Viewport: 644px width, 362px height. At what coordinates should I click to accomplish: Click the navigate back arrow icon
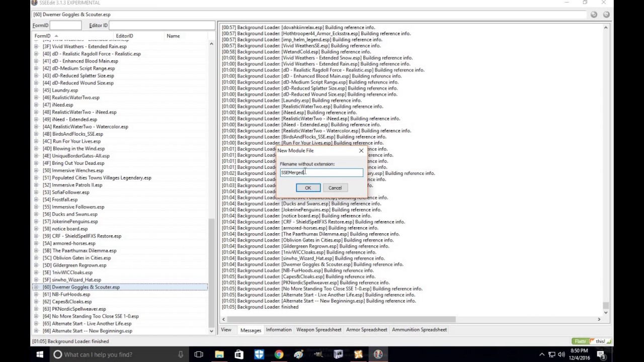[x=594, y=15]
